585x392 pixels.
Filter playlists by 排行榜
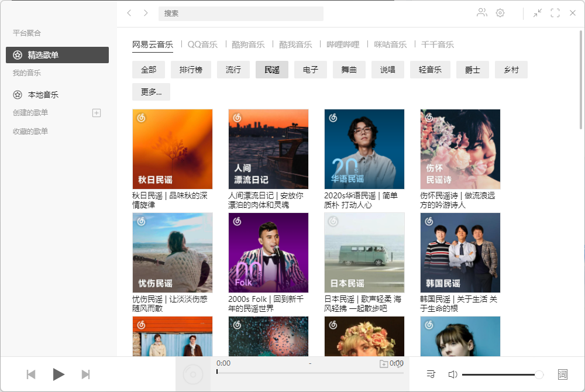point(191,70)
